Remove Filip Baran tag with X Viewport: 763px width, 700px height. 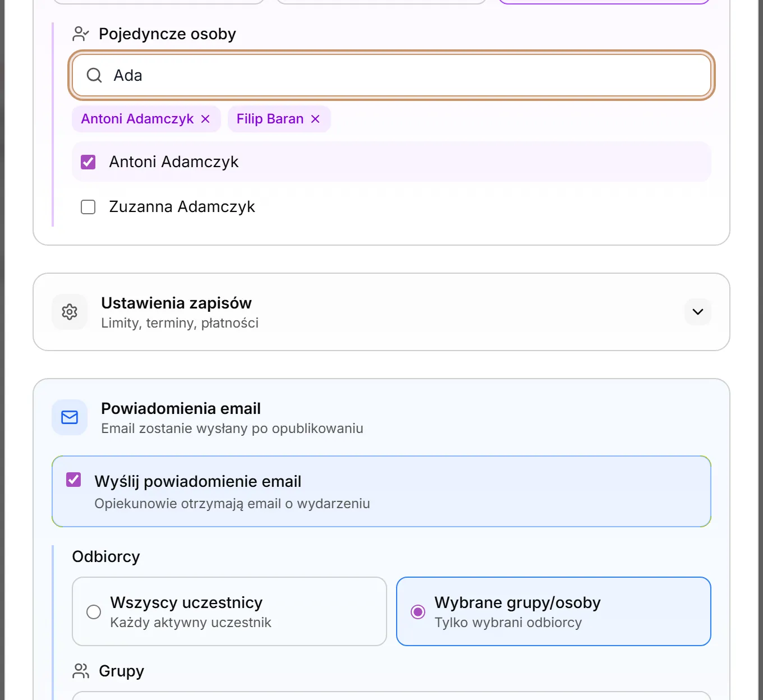(315, 119)
